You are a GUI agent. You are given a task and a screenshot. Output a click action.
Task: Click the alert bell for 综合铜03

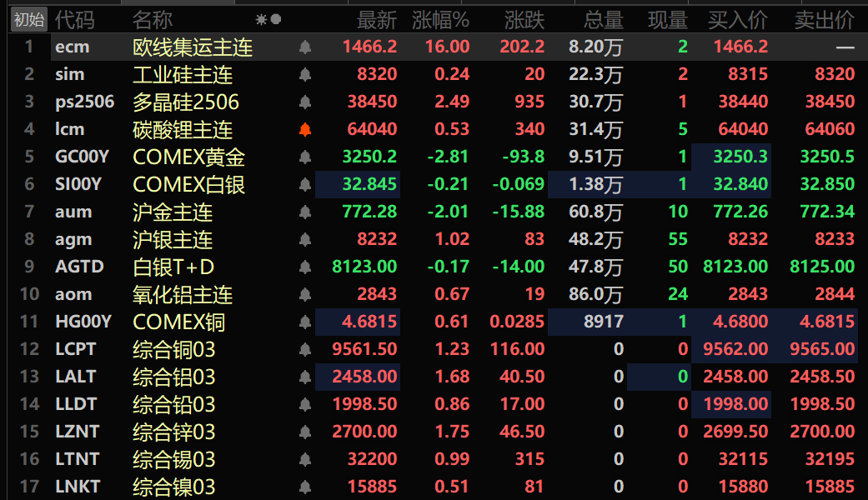(305, 349)
